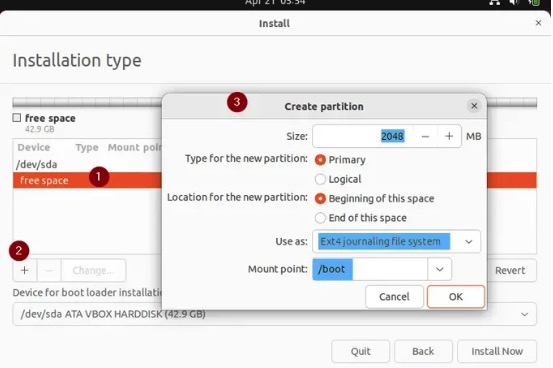The image size is (553, 368).
Task: Remove partition with the minus icon
Action: coord(49,271)
